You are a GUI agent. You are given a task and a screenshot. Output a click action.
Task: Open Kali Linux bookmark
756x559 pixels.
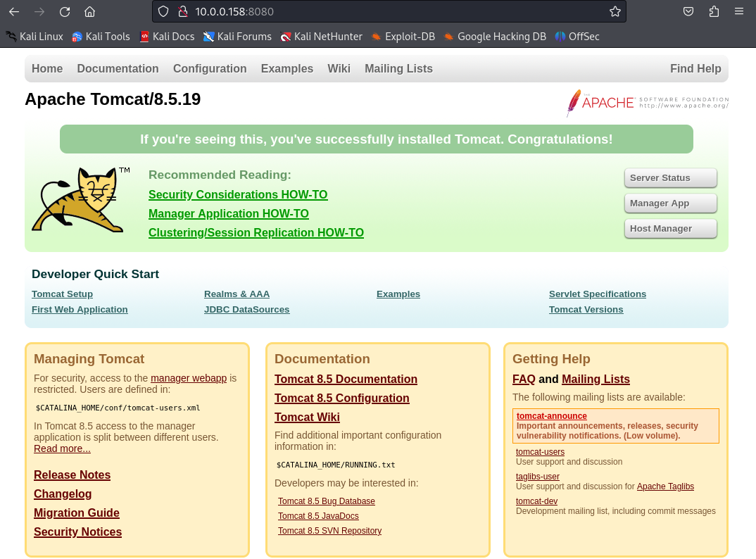[34, 37]
